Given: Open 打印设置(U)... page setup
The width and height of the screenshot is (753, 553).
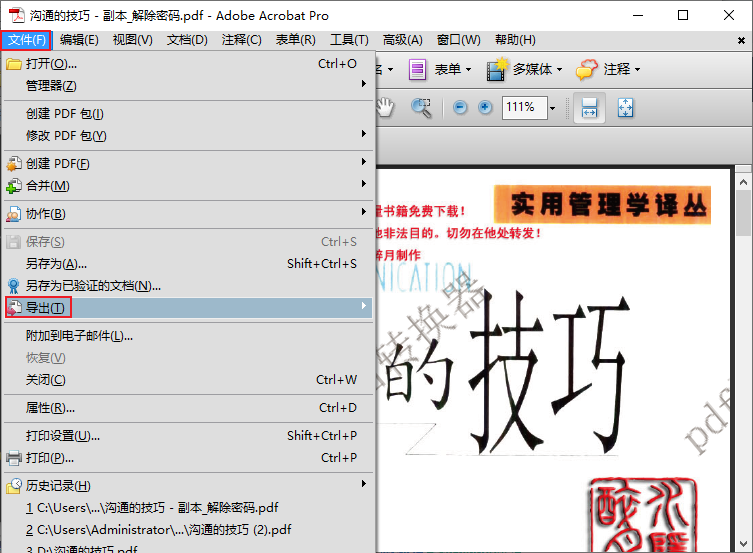Looking at the screenshot, I should point(188,435).
